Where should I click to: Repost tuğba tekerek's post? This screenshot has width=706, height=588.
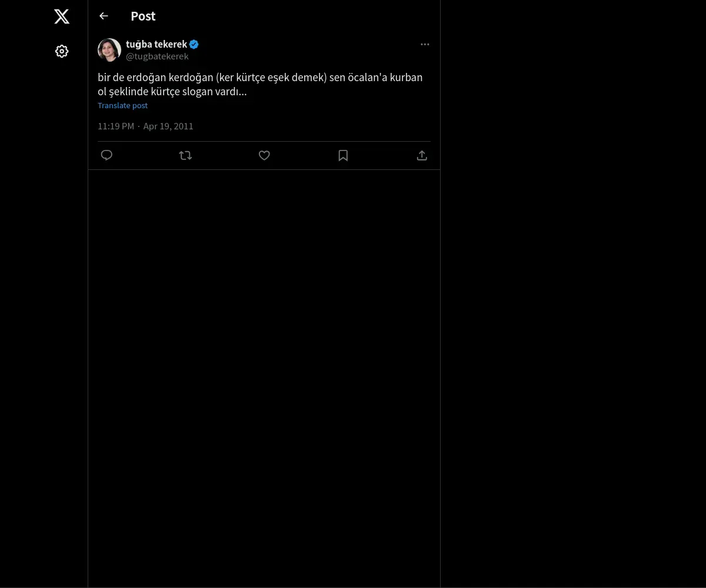(x=185, y=155)
